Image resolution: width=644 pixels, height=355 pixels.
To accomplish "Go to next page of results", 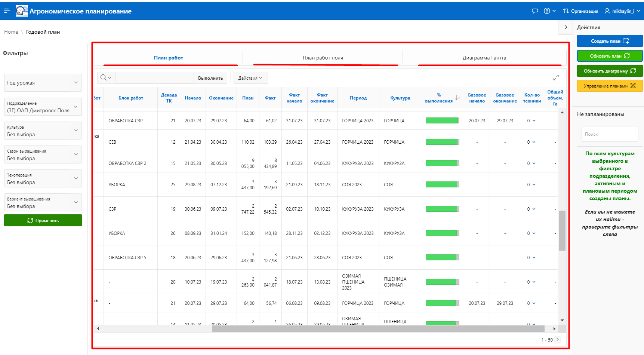I will coord(557,340).
